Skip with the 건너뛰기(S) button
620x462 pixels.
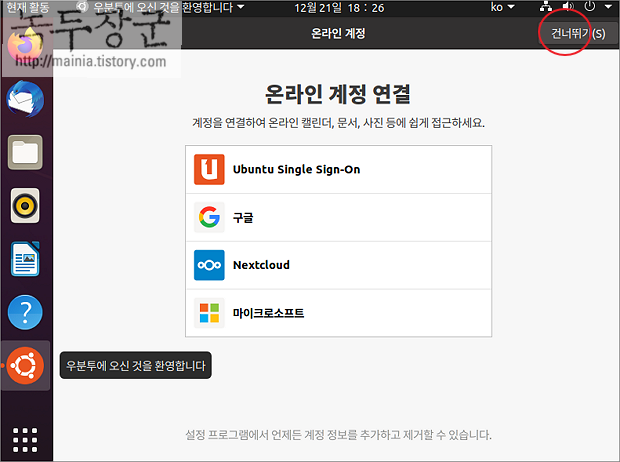[578, 34]
